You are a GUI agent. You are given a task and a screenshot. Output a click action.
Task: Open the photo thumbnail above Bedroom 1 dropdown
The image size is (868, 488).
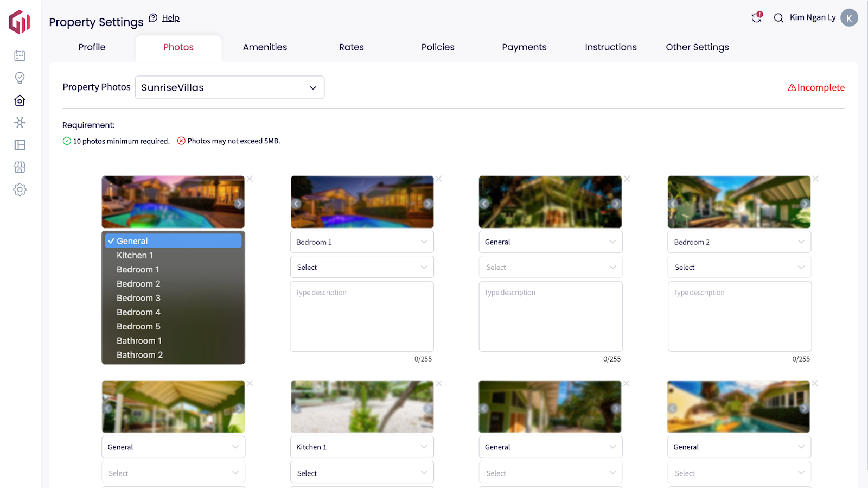click(362, 202)
